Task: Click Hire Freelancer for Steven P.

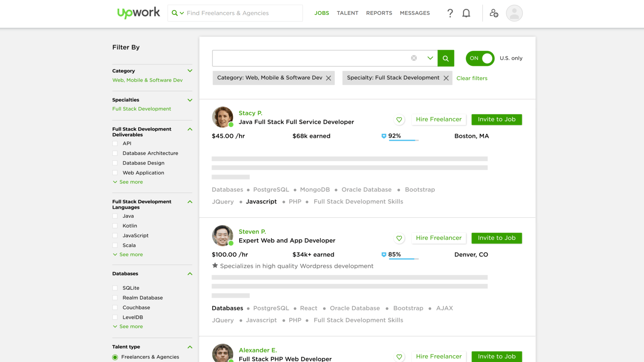Action: (438, 238)
